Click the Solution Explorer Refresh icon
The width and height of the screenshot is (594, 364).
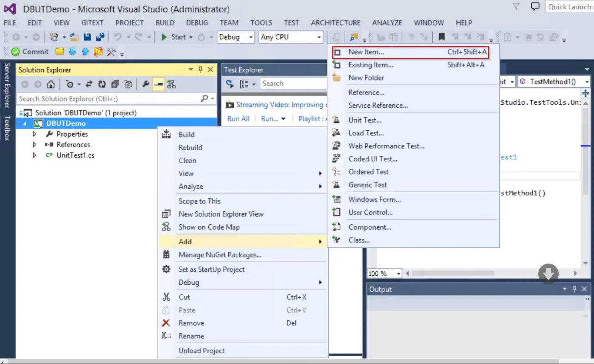coord(102,84)
